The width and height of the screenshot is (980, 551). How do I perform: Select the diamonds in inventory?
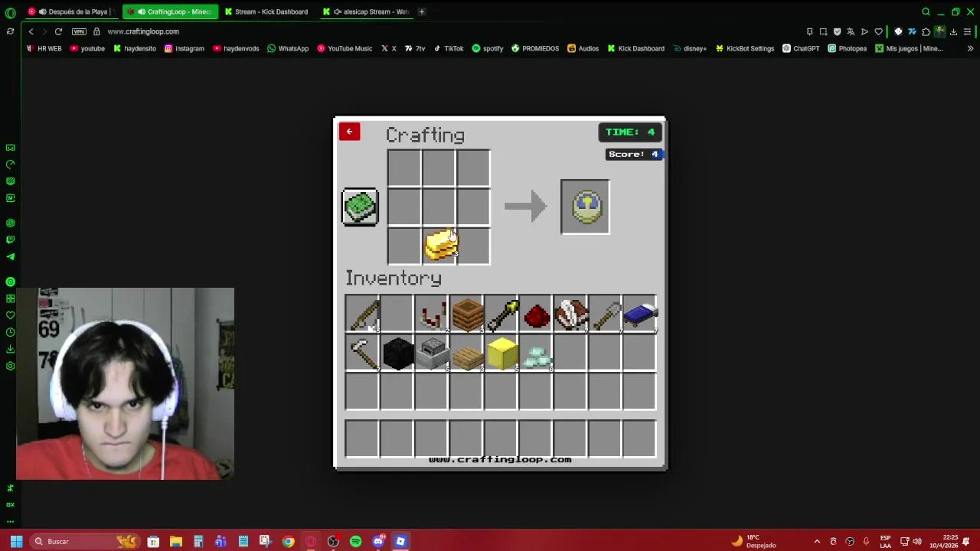536,353
